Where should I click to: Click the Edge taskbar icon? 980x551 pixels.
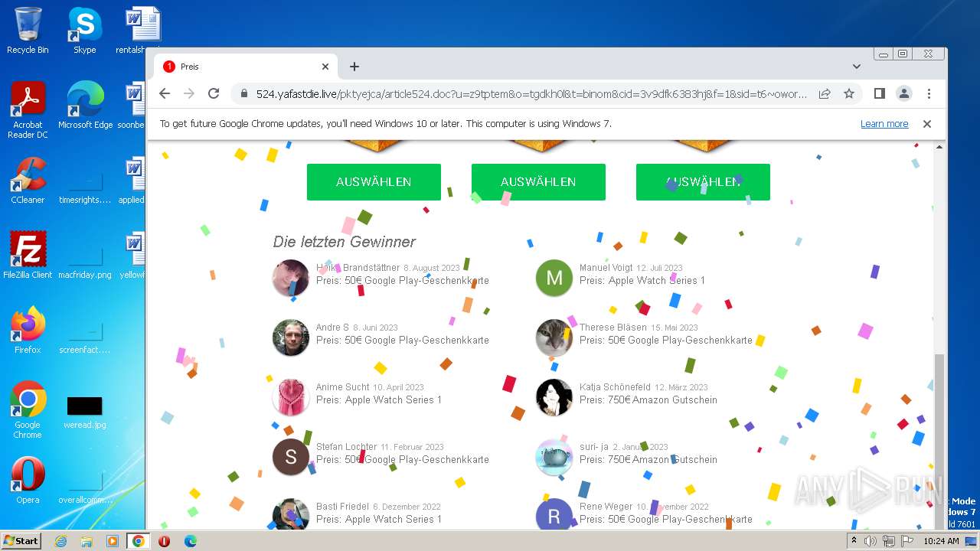[x=190, y=541]
